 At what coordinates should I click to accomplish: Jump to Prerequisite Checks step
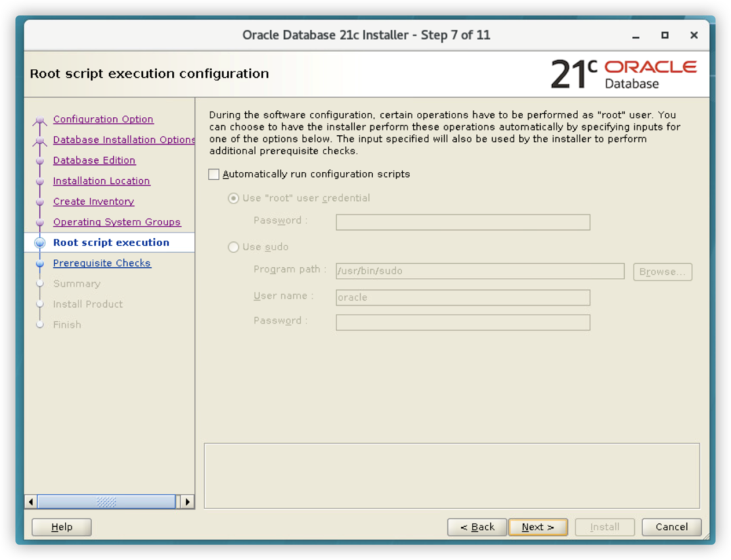(x=102, y=263)
